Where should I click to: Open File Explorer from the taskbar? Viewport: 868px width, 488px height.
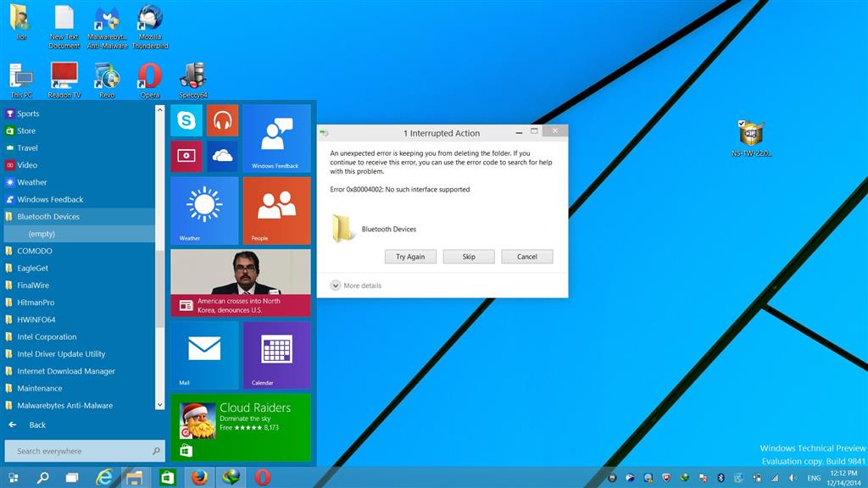(x=135, y=477)
